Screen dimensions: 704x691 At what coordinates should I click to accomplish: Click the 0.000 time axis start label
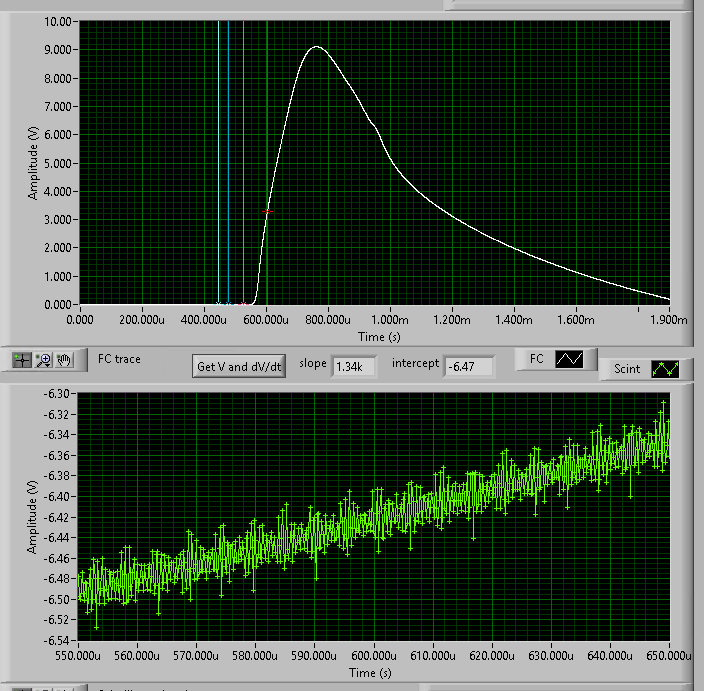click(x=80, y=321)
